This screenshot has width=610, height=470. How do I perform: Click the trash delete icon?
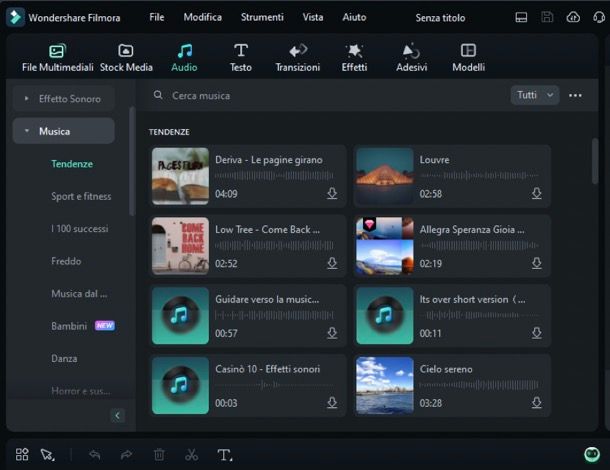coord(159,454)
